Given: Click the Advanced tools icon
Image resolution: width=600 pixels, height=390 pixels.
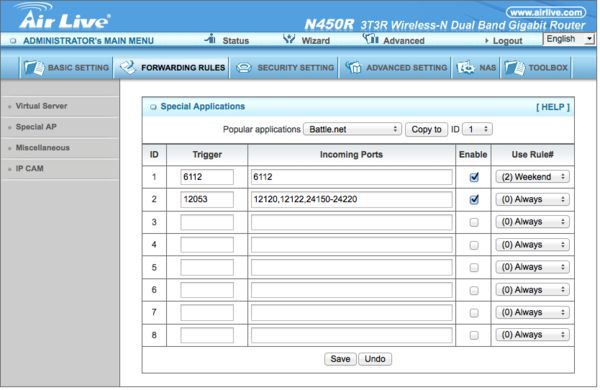Looking at the screenshot, I should [x=370, y=39].
